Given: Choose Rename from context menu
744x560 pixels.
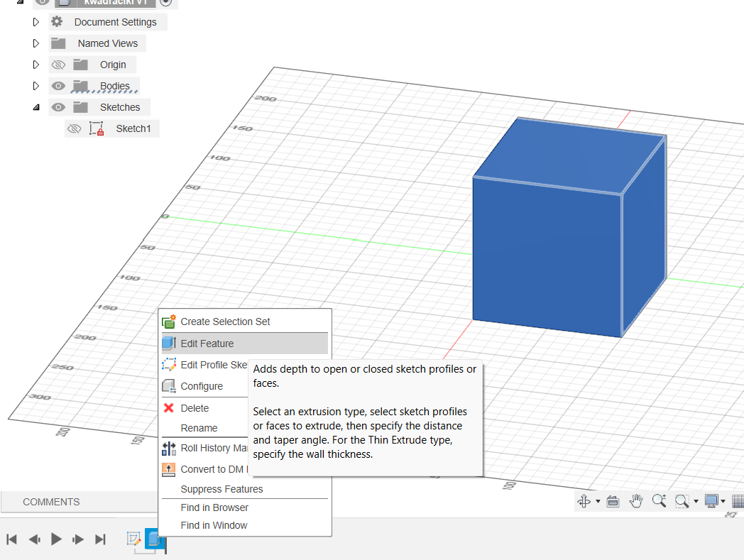Looking at the screenshot, I should click(x=204, y=428).
